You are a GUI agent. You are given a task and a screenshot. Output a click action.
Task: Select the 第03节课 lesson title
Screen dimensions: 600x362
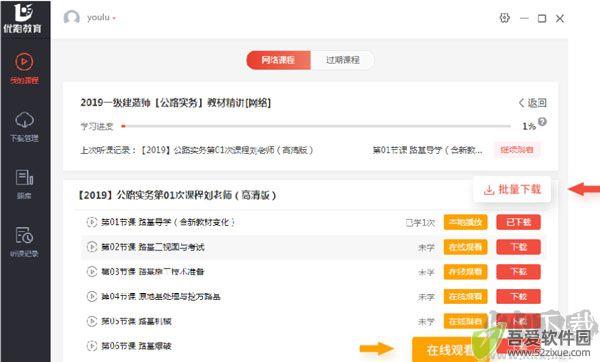point(153,272)
